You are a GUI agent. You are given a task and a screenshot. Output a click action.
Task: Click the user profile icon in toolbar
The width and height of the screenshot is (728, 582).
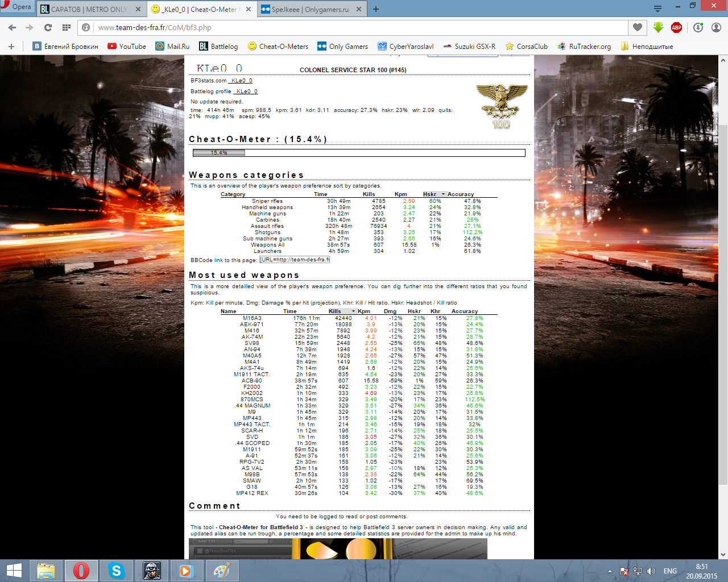click(716, 27)
